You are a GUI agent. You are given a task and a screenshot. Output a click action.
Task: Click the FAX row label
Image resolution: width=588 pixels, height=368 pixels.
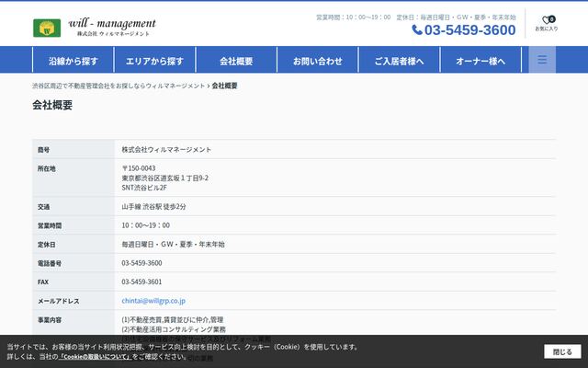[43, 282]
